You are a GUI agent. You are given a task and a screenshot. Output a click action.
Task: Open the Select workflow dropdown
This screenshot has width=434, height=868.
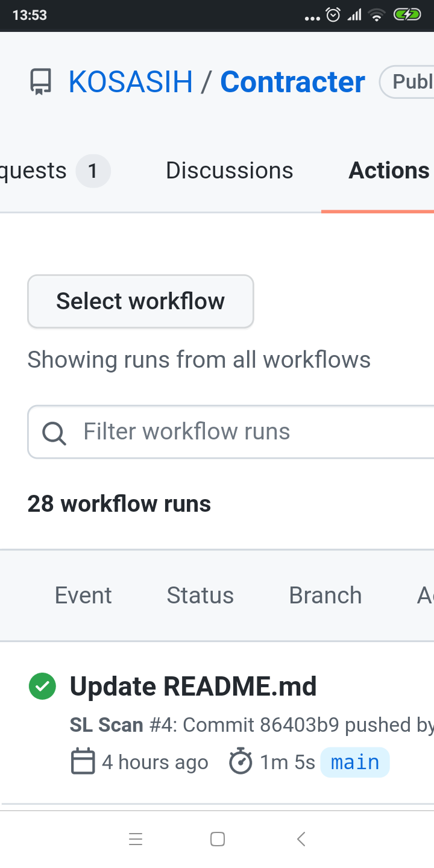pyautogui.click(x=140, y=301)
